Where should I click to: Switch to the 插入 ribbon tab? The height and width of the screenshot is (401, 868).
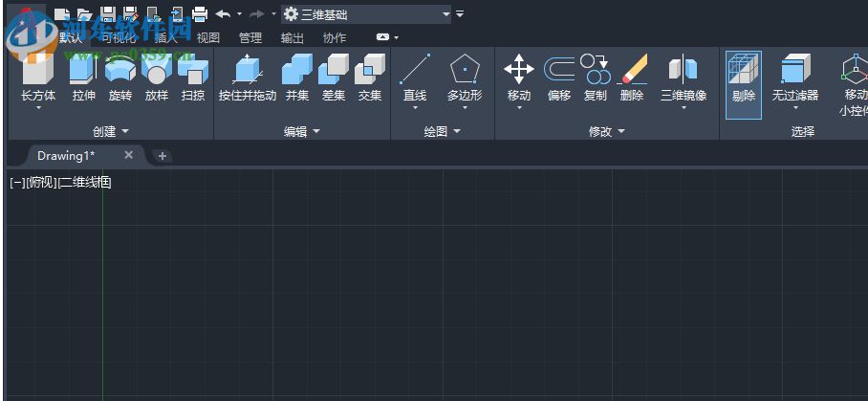click(x=165, y=37)
